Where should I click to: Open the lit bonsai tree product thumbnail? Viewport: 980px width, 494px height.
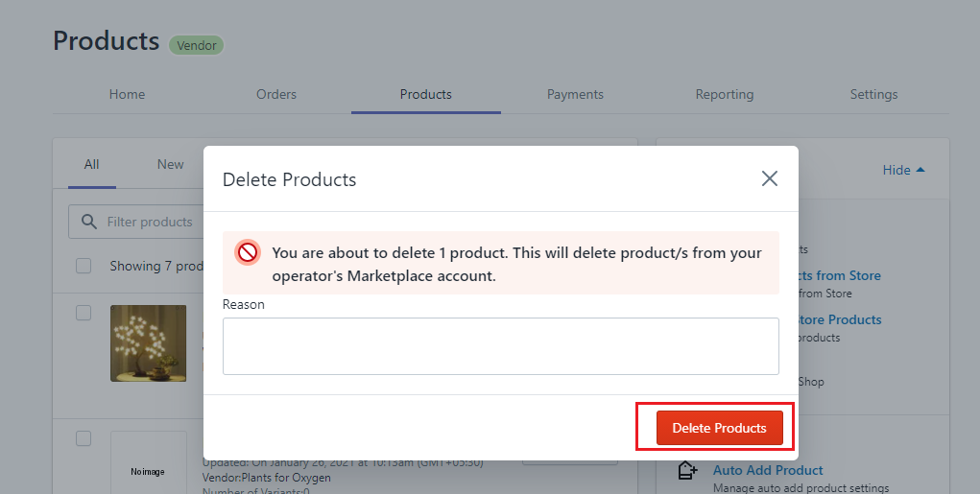tap(148, 342)
